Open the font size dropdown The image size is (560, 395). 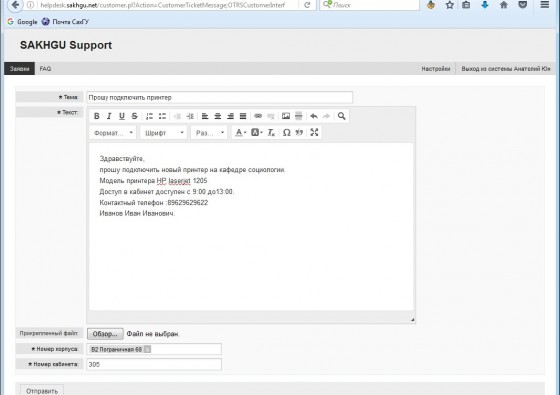[209, 133]
